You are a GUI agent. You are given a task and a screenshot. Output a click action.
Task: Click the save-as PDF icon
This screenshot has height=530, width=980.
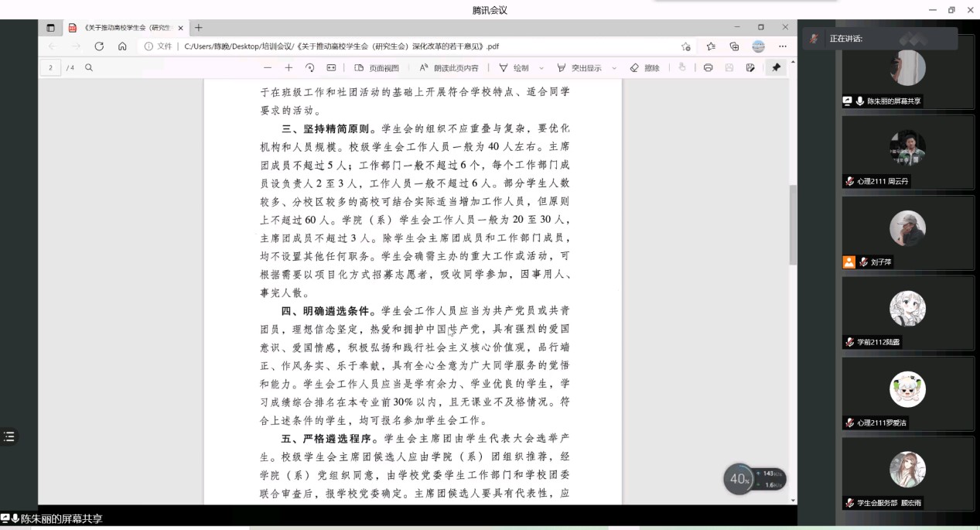tap(750, 68)
